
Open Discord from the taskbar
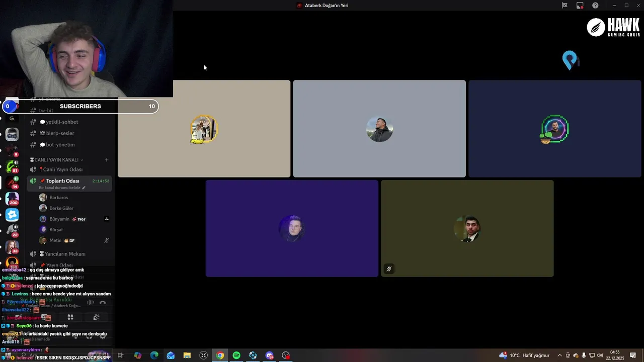270,355
